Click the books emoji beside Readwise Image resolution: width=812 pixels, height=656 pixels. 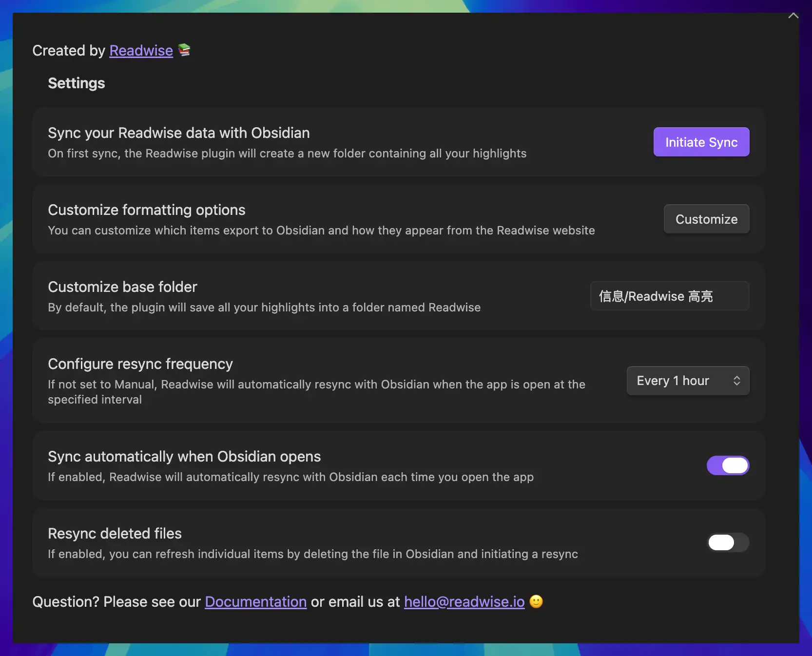pos(184,50)
